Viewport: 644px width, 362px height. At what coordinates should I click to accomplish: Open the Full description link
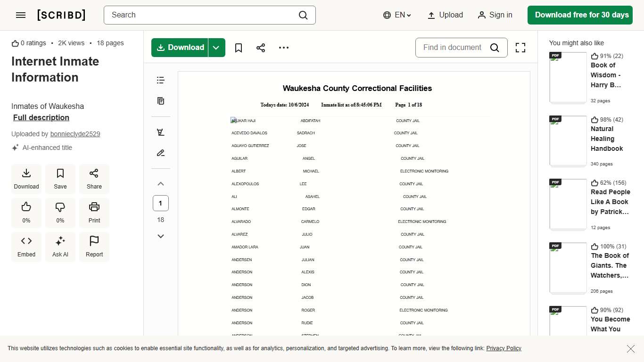[x=41, y=118]
